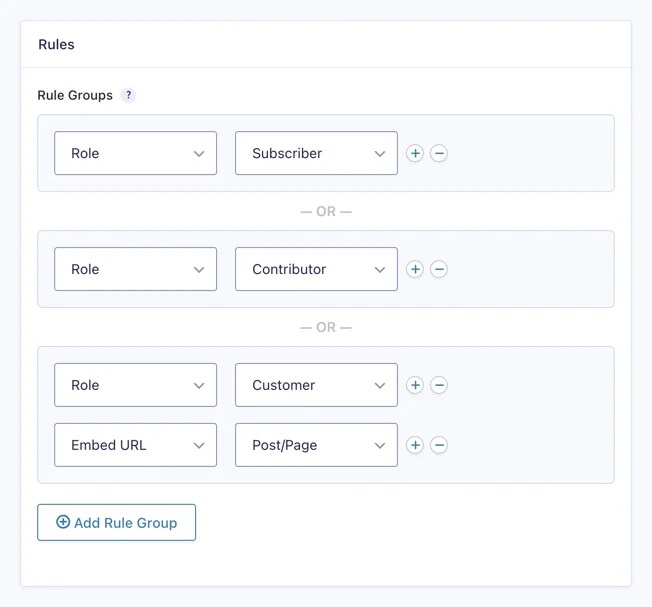
Task: Add a rule after the Contributor rule
Action: tap(415, 269)
